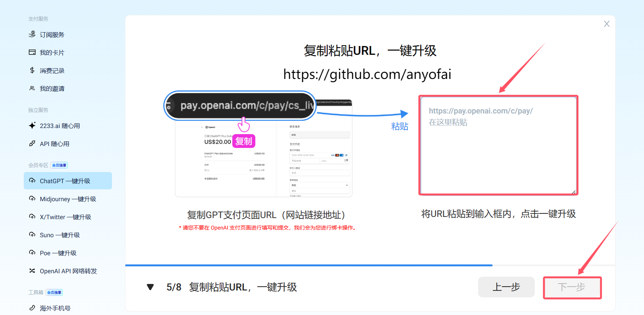This screenshot has width=644, height=315.
Task: Click the OpenAI API 网络转发 shuffle icon
Action: point(32,271)
